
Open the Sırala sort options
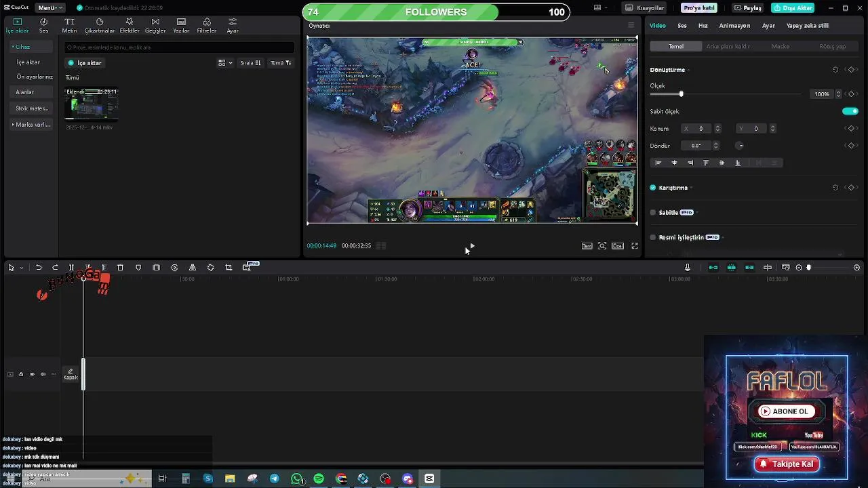coord(251,63)
